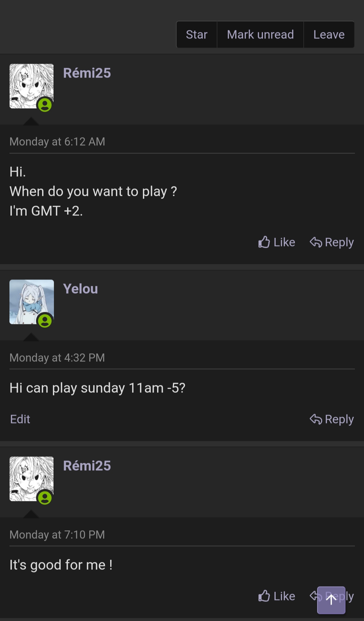Screen dimensions: 364x621
Task: Click the Star conversation button
Action: pyautogui.click(x=196, y=34)
